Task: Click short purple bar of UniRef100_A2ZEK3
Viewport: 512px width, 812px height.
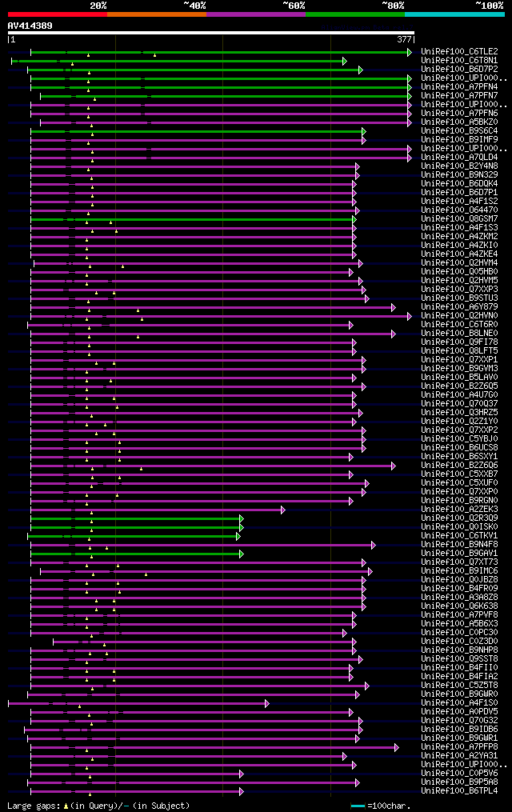Action: point(158,510)
